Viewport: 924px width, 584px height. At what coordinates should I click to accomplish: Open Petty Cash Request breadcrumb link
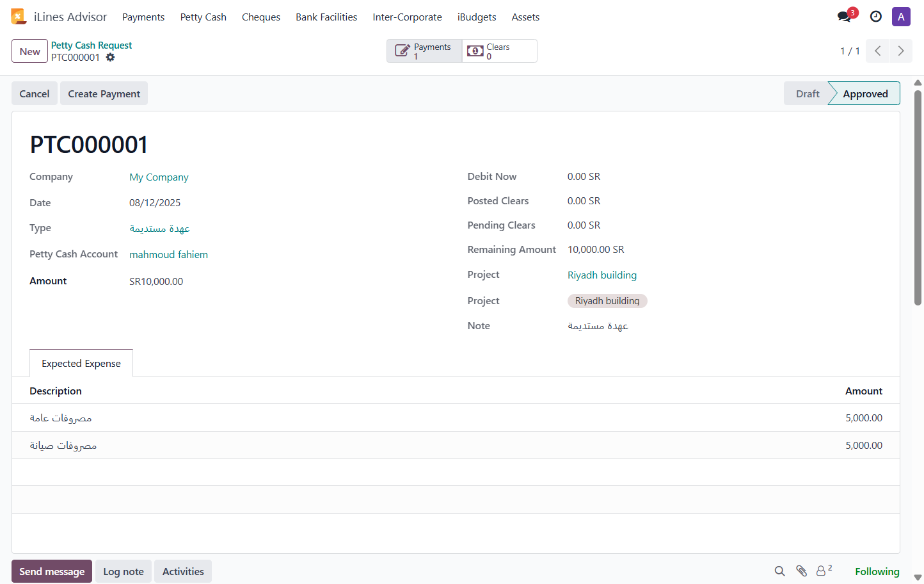(92, 45)
